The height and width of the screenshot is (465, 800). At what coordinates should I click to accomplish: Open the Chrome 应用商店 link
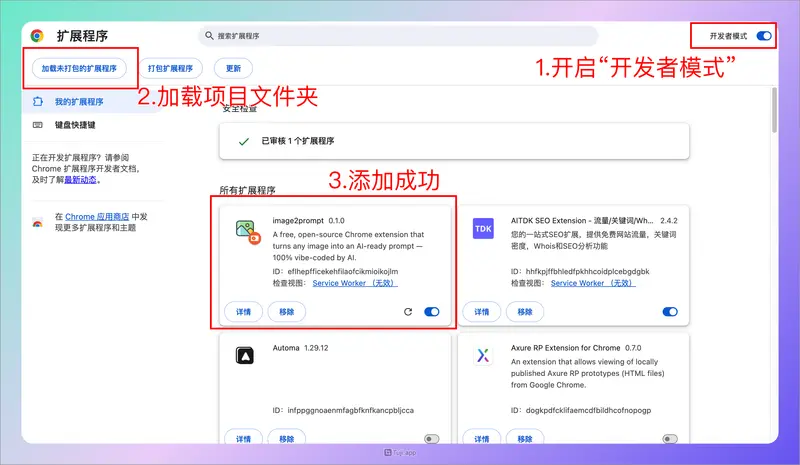pyautogui.click(x=97, y=216)
